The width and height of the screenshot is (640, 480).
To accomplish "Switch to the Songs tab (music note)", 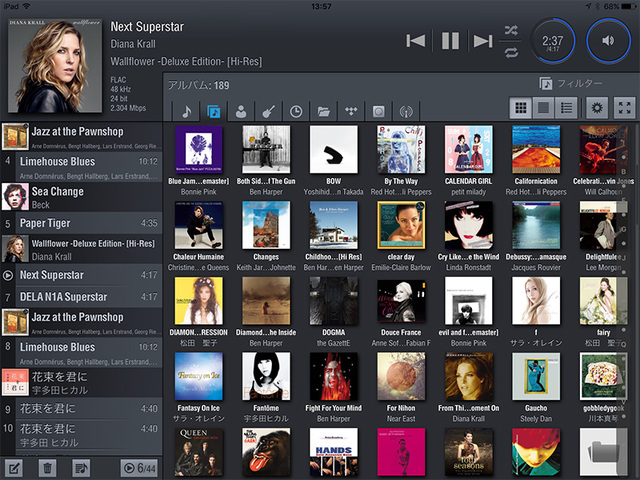I will tap(186, 111).
